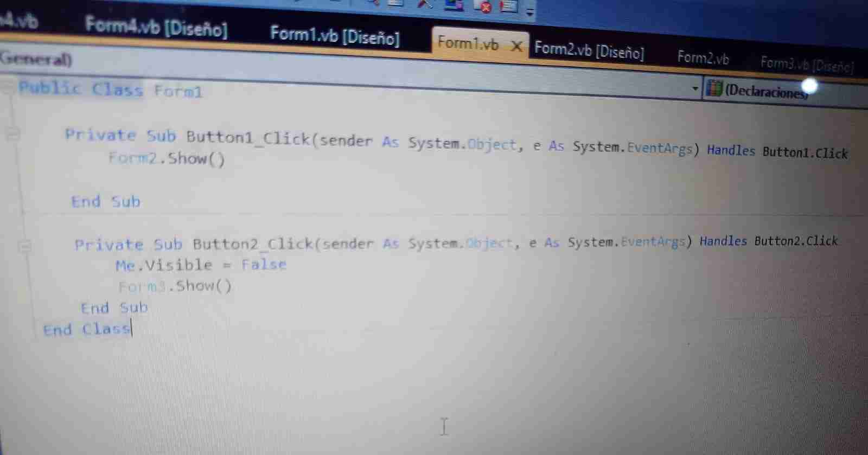Select the active Form1.vb code tab

pyautogui.click(x=468, y=43)
